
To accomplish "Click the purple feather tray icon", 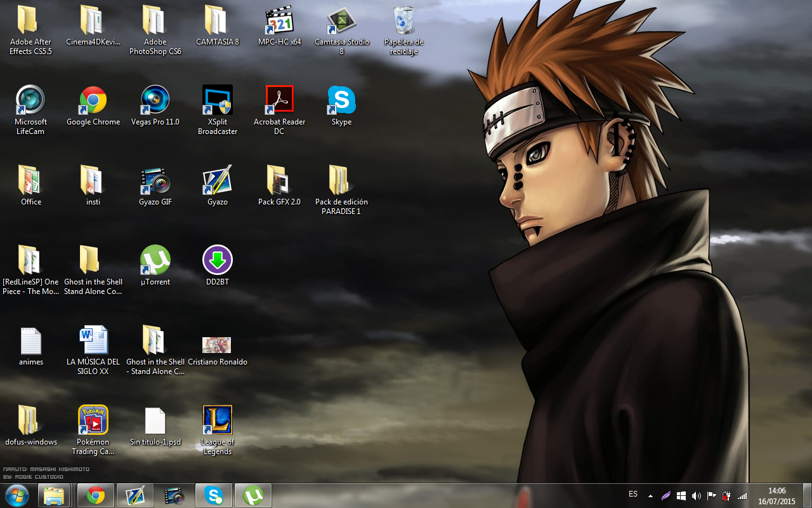I will (666, 495).
